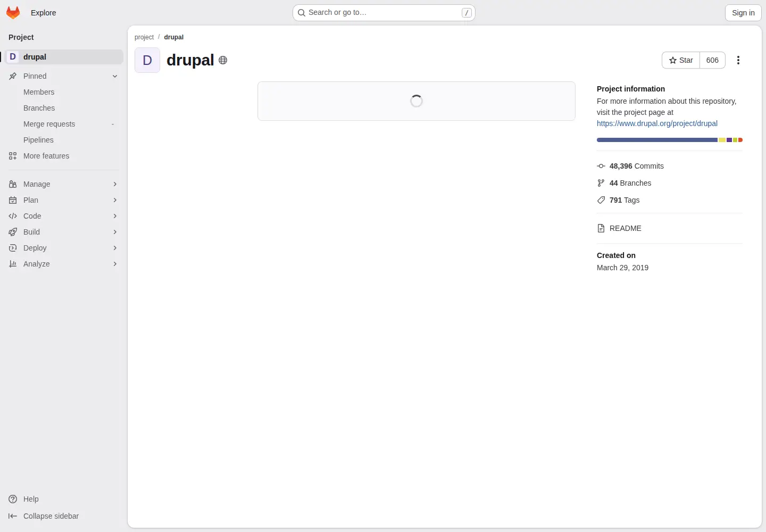Open Members in the sidebar
Screen dimensions: 766x532
pyautogui.click(x=64, y=92)
